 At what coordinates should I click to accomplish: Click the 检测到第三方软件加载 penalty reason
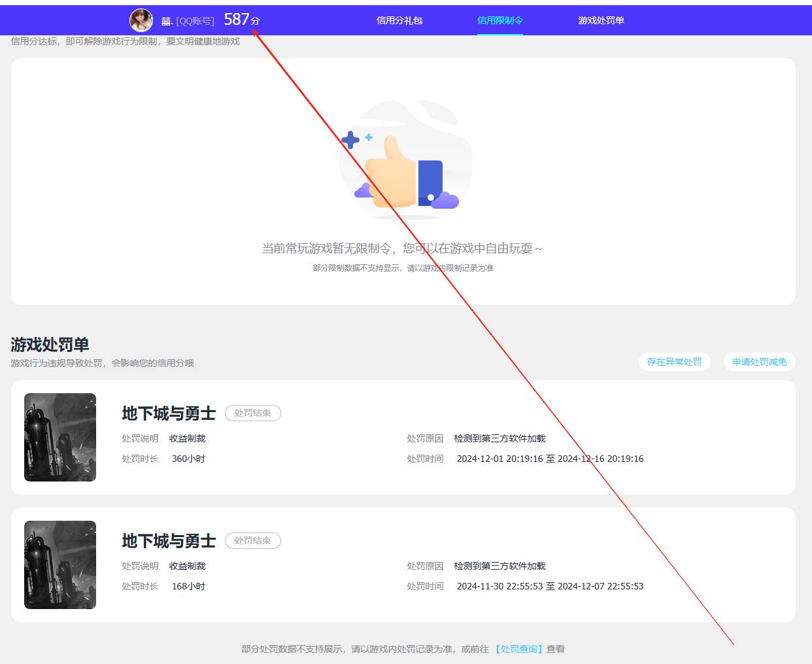pyautogui.click(x=501, y=438)
